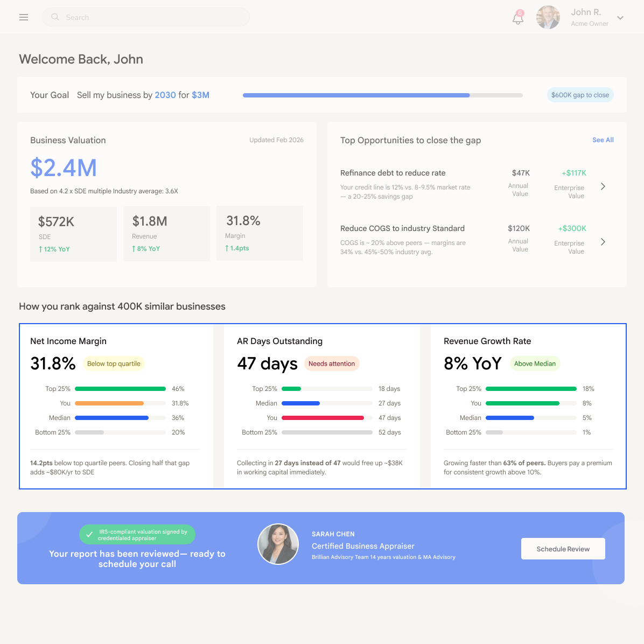The image size is (644, 644).
Task: Click the Schedule Review button
Action: click(x=563, y=549)
